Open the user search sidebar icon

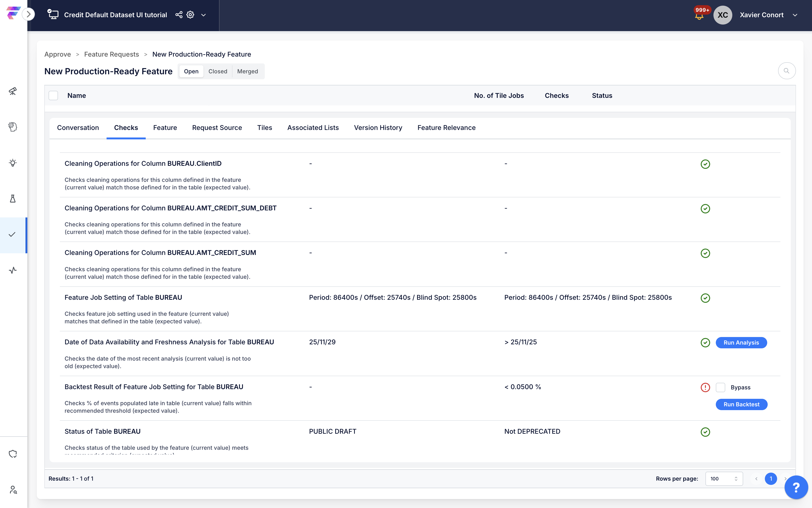coord(13,490)
